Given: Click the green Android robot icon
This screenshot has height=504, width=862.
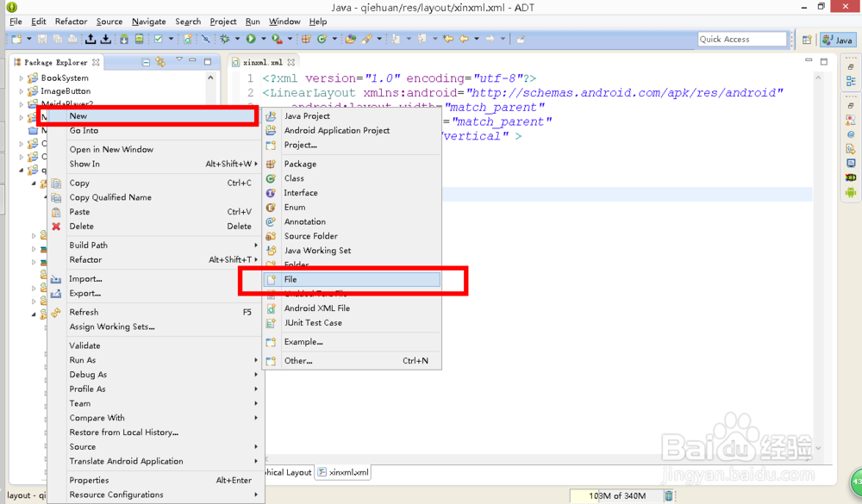Looking at the screenshot, I should point(851,192).
